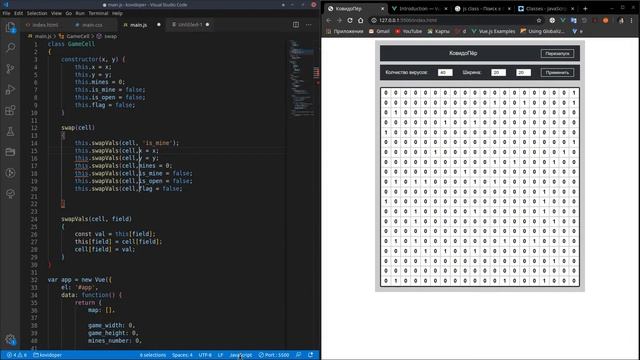Screen dimensions: 640x360
Task: Open the Gmail bookmark
Action: [379, 31]
